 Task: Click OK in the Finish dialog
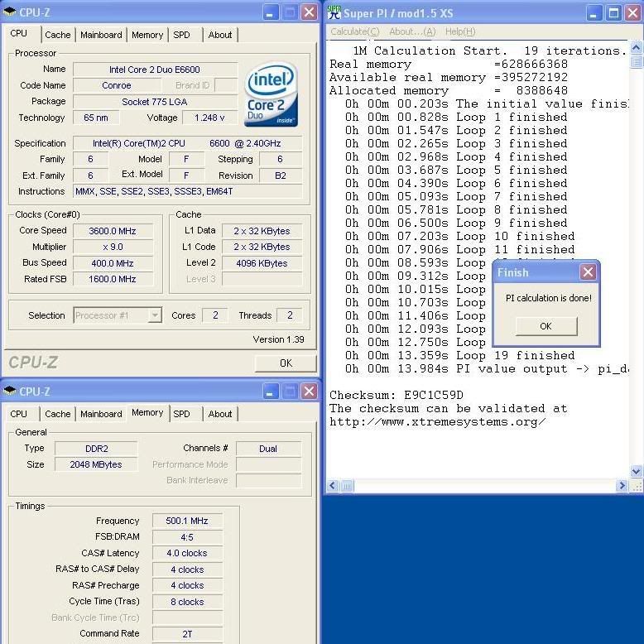(x=545, y=326)
